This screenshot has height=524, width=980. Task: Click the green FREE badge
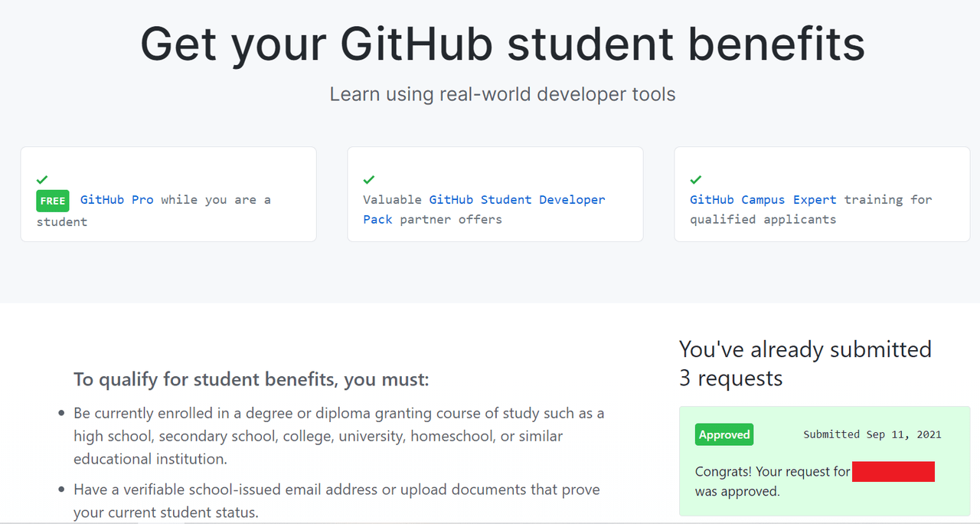click(53, 201)
